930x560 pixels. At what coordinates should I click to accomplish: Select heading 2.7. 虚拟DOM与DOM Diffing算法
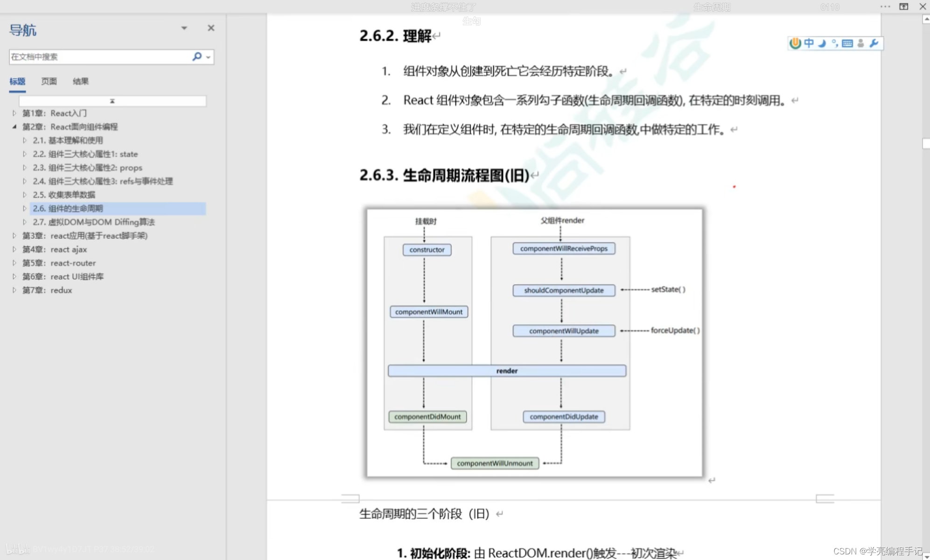(x=94, y=222)
